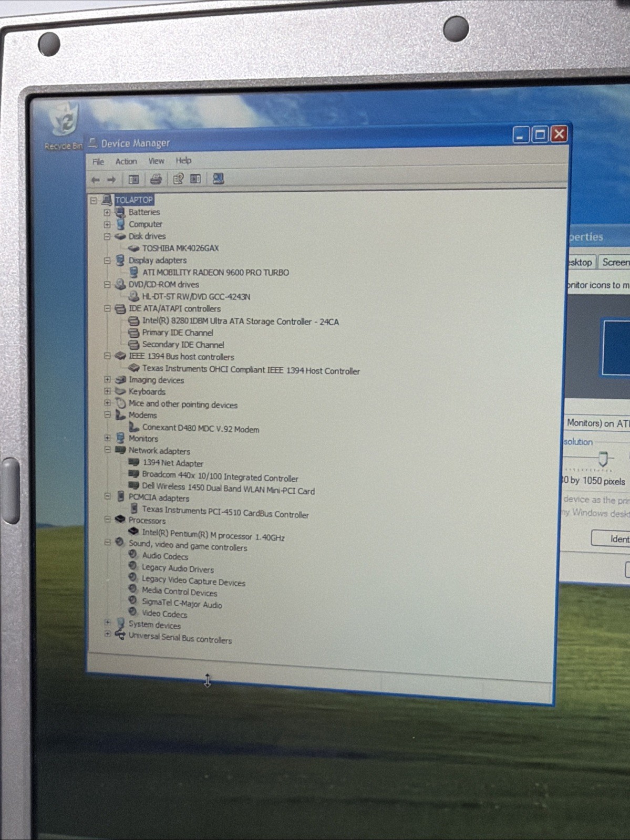The width and height of the screenshot is (630, 840).
Task: Collapse the IDE ATA/ATAPI controllers node
Action: pos(107,309)
